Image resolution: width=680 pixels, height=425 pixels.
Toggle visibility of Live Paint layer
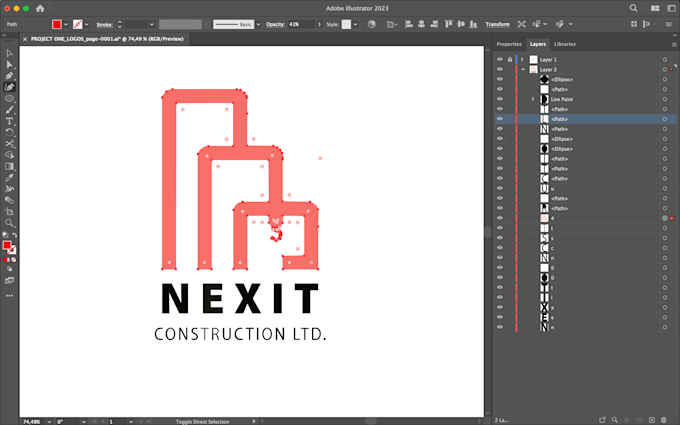[x=500, y=99]
